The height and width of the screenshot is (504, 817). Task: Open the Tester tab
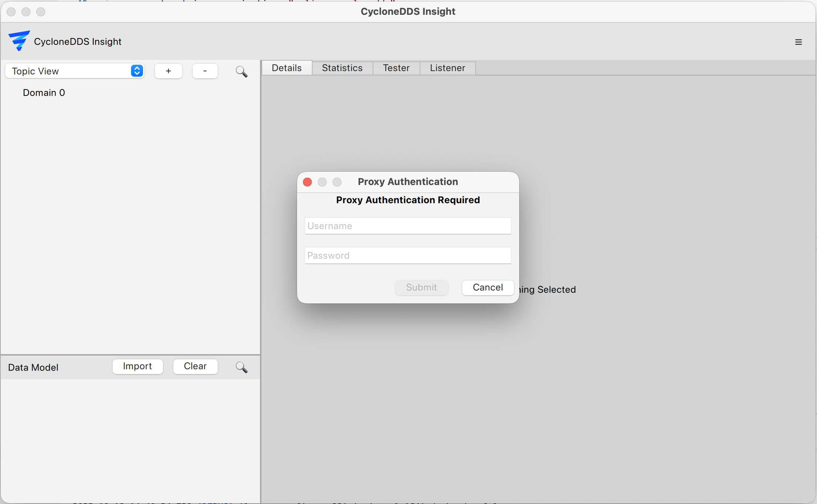click(396, 68)
